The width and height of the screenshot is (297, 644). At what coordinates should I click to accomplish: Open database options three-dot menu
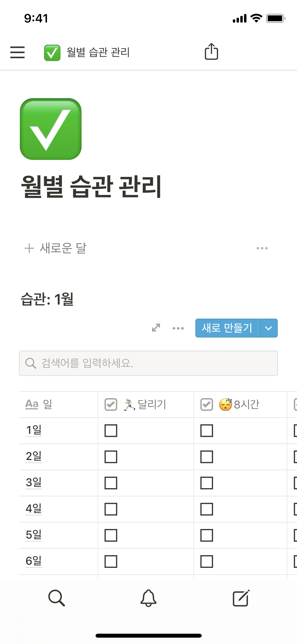[x=178, y=328]
